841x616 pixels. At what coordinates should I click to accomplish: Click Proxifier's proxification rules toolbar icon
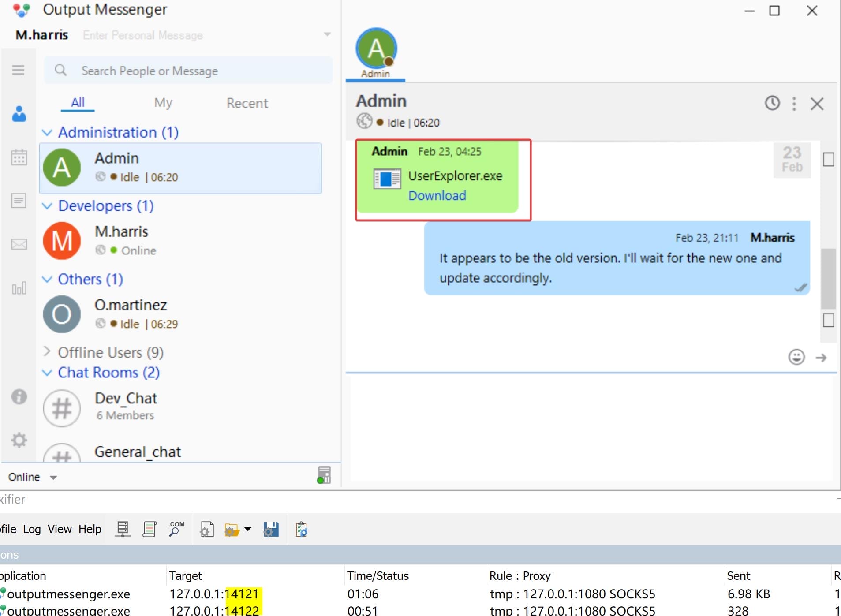tap(150, 529)
